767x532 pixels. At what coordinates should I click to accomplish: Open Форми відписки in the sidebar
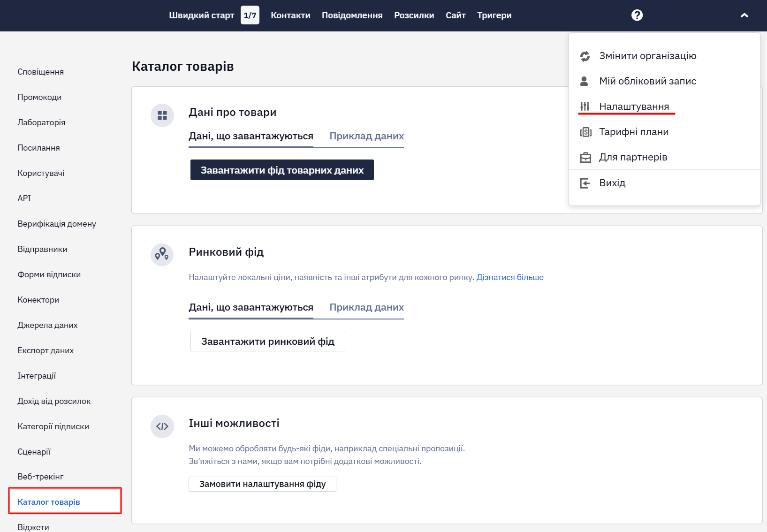click(49, 274)
